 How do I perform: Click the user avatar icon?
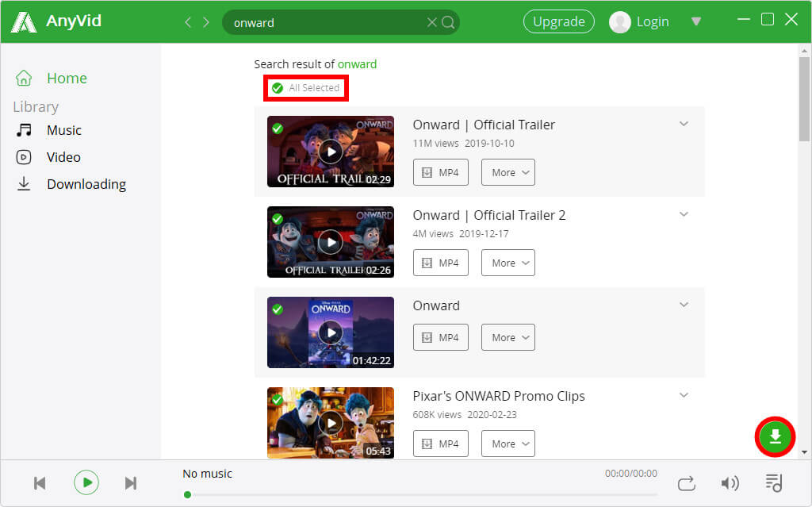(x=620, y=22)
